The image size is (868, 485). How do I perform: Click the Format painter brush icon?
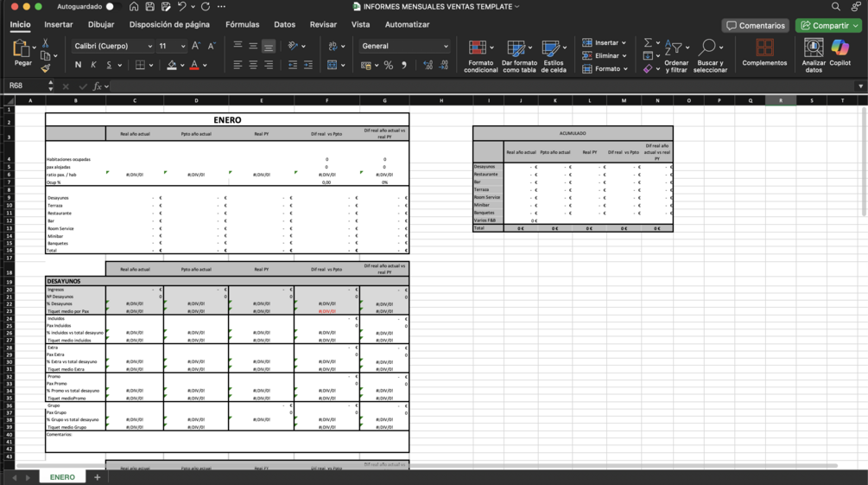coord(46,68)
